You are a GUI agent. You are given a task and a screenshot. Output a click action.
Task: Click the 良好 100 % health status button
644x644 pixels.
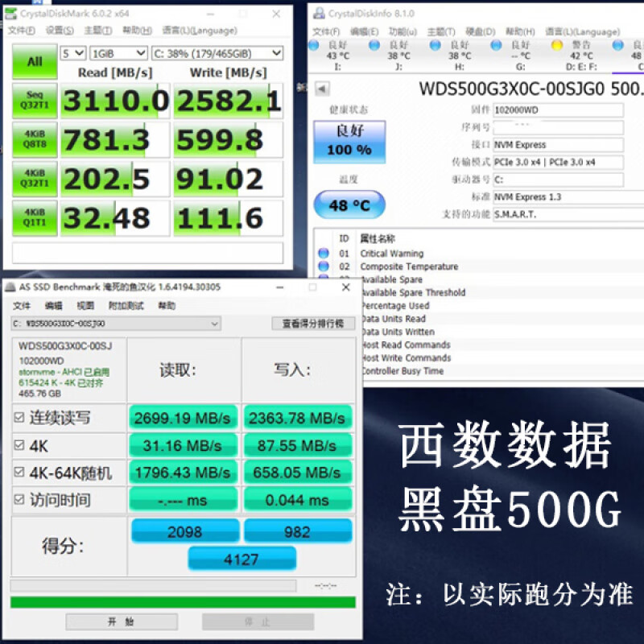pos(349,142)
